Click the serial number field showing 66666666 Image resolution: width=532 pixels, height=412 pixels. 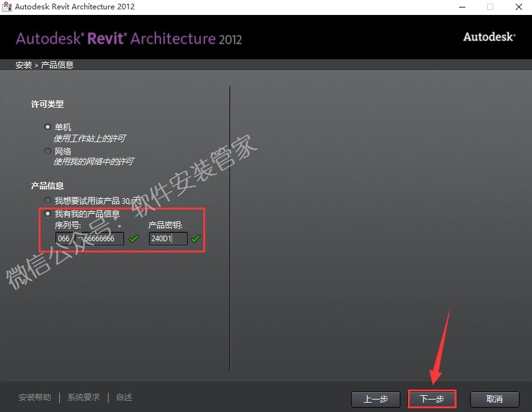pos(103,239)
